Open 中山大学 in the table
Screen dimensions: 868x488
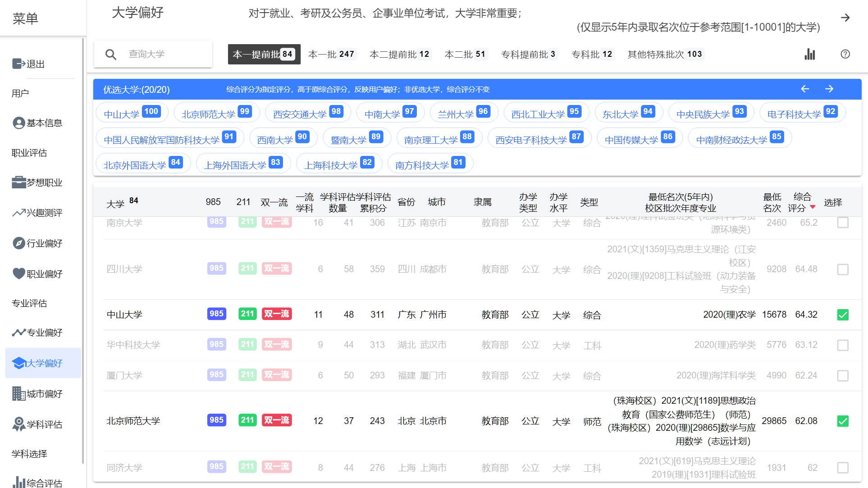tap(124, 315)
